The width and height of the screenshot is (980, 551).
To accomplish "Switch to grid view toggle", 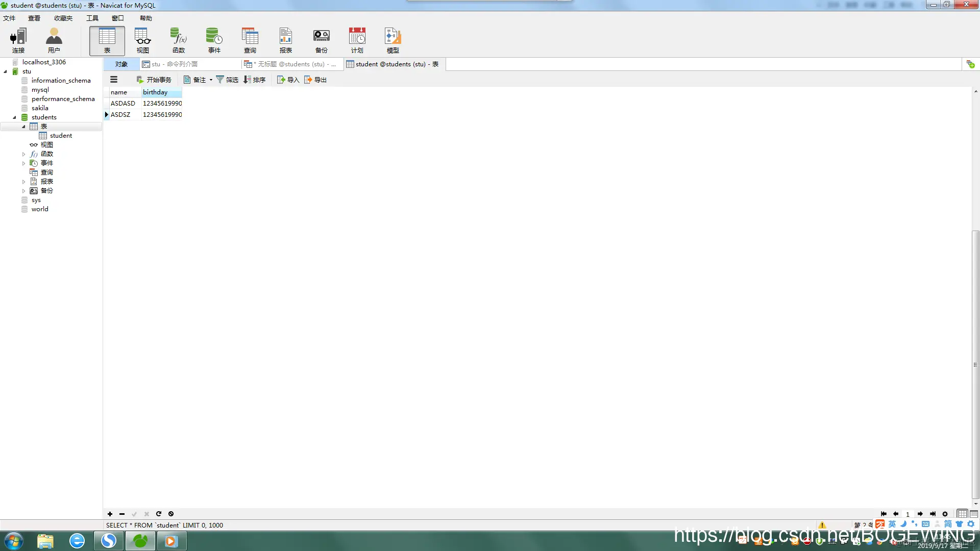I will tap(962, 514).
